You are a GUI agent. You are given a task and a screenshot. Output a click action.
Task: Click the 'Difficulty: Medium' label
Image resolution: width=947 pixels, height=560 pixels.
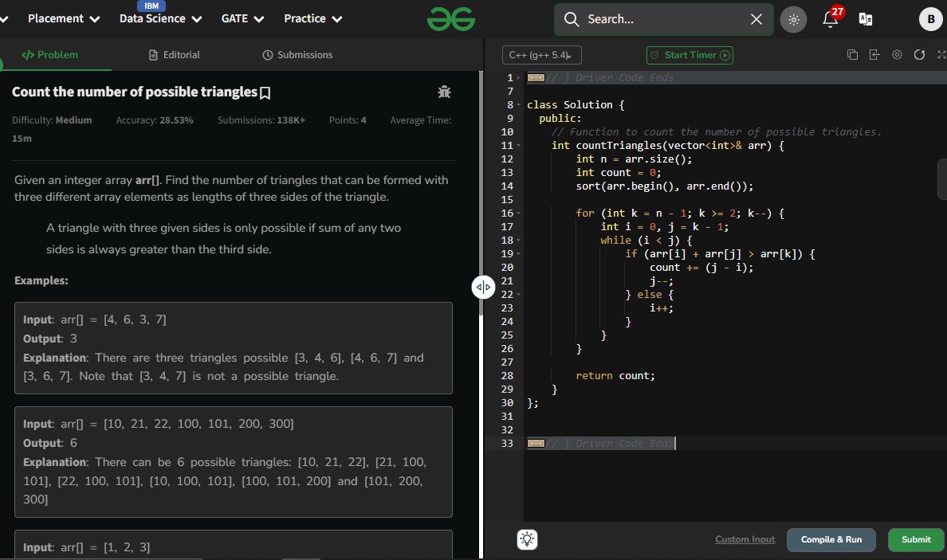(x=52, y=120)
